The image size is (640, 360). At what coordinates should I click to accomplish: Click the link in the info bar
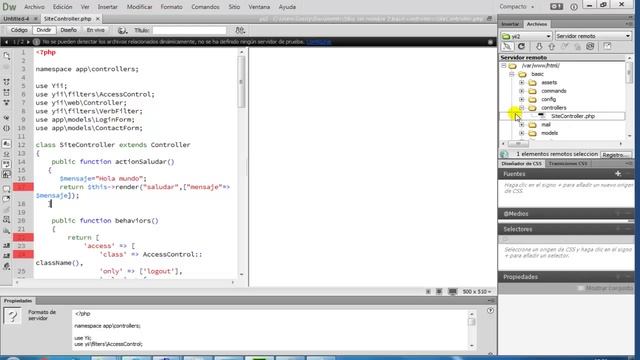(x=319, y=42)
